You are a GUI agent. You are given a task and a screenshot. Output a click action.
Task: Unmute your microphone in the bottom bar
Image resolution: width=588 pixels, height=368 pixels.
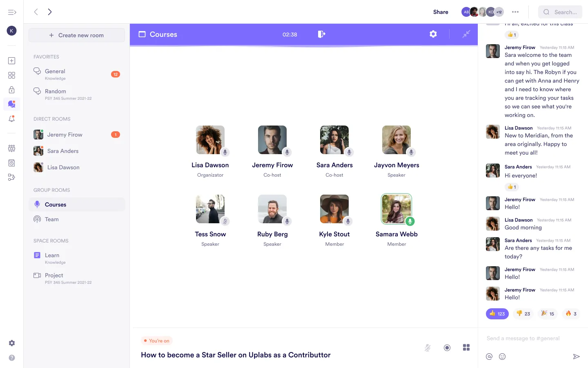point(427,347)
